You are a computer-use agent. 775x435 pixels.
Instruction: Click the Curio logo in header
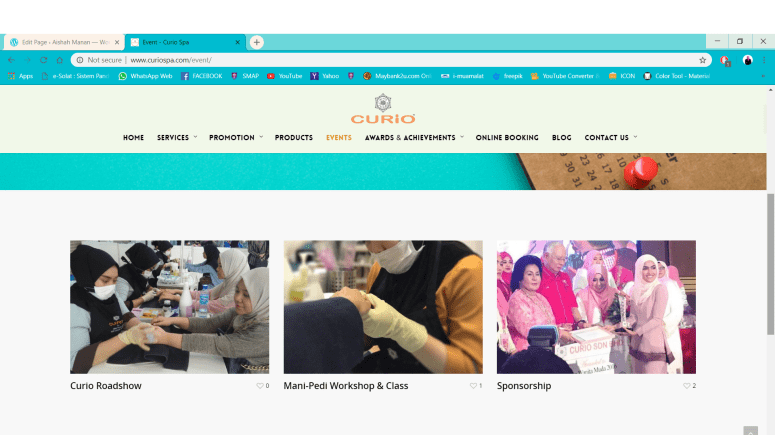[x=383, y=109]
